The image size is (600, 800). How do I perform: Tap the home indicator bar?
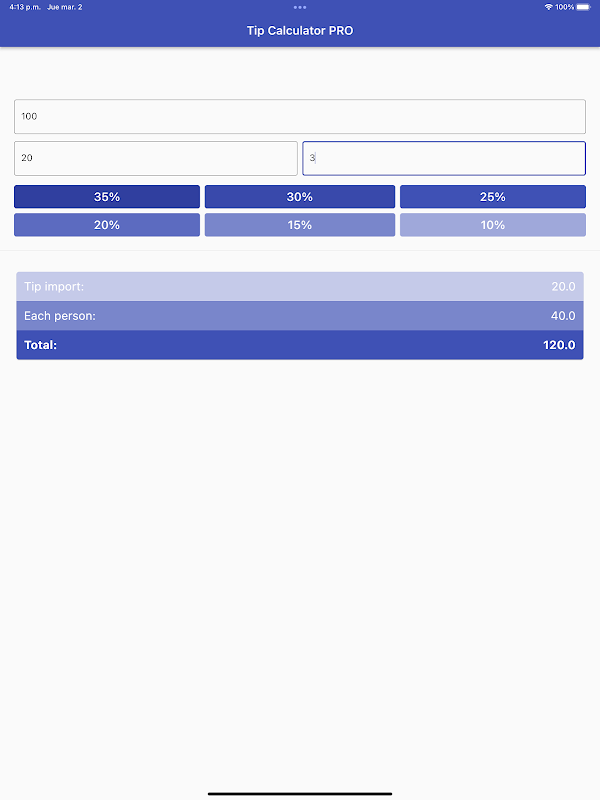pyautogui.click(x=299, y=794)
